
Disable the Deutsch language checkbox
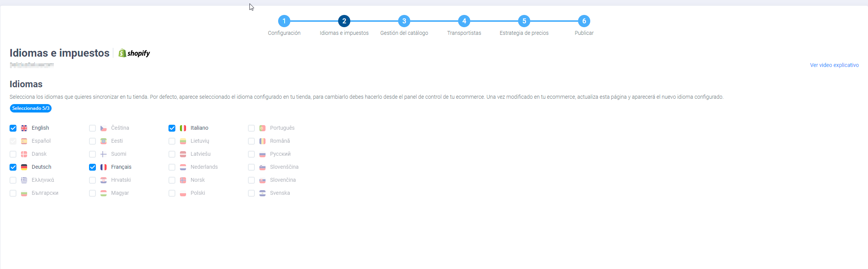pyautogui.click(x=13, y=167)
